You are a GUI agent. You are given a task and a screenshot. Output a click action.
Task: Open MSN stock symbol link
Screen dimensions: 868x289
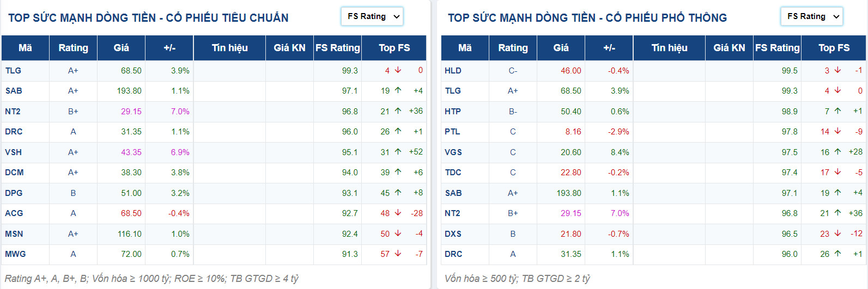[14, 234]
